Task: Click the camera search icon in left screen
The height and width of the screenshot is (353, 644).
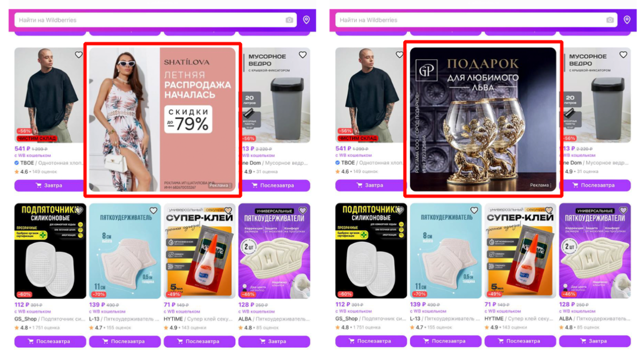Action: 289,20
